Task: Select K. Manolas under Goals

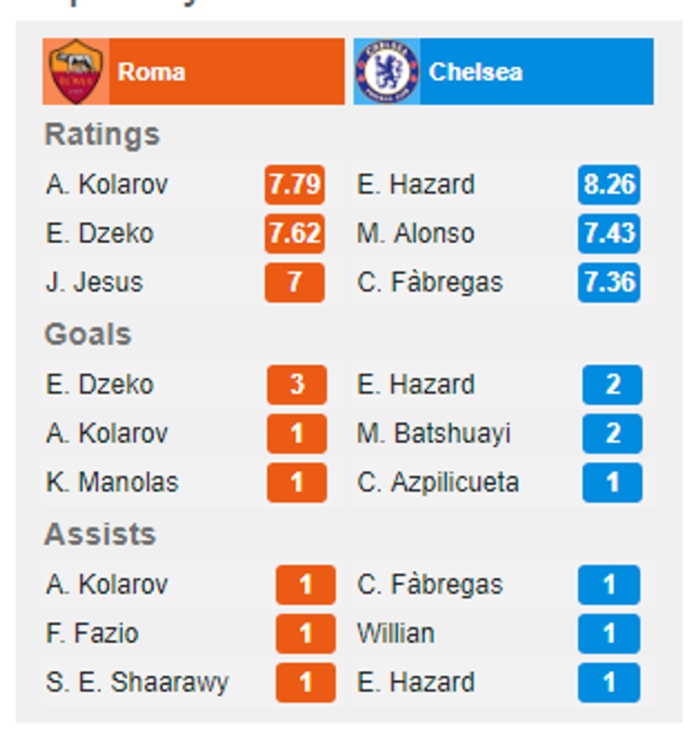Action: 112,482
